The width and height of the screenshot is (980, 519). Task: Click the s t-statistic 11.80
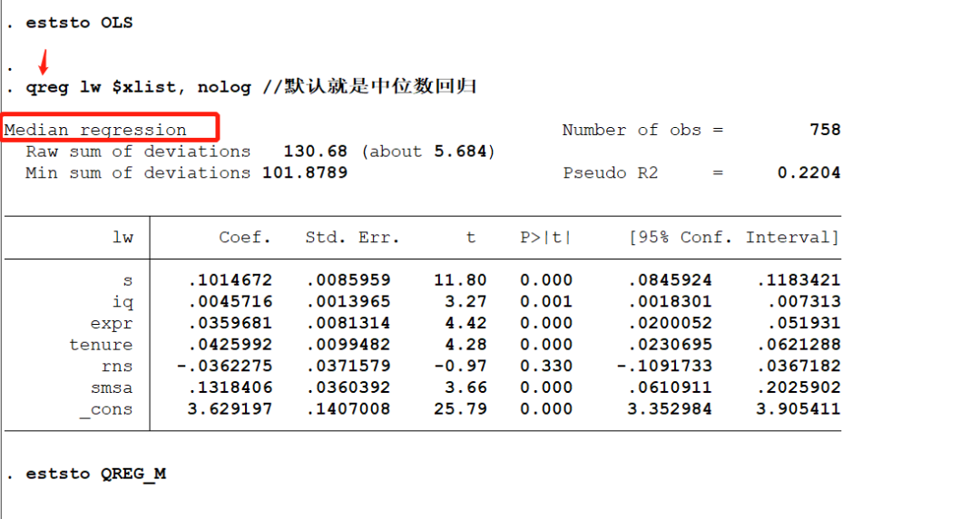pyautogui.click(x=461, y=280)
